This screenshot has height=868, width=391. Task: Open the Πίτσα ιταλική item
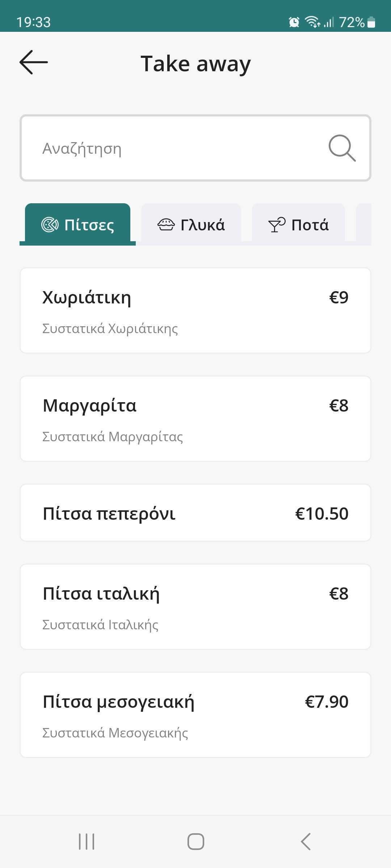[x=195, y=607]
